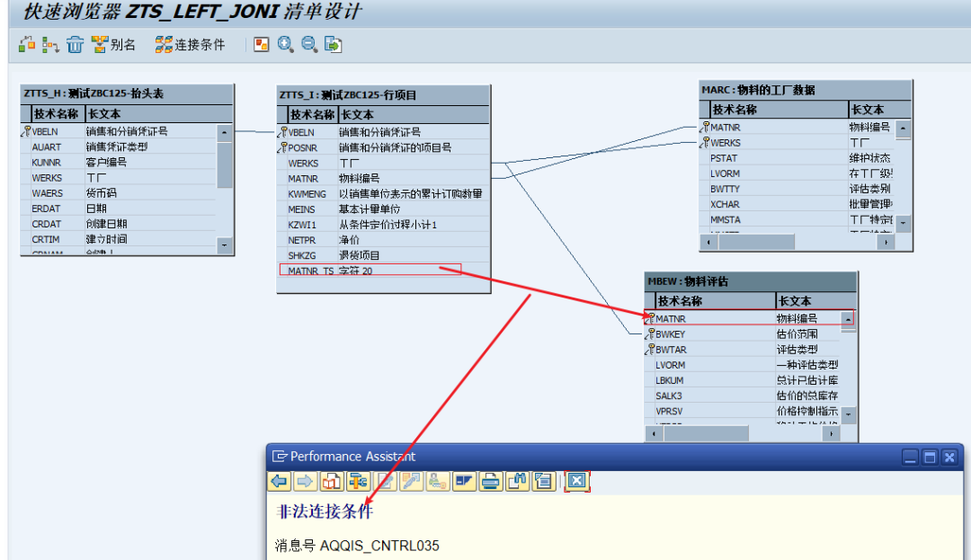
Task: Open the 别名 alias function
Action: pos(114,45)
